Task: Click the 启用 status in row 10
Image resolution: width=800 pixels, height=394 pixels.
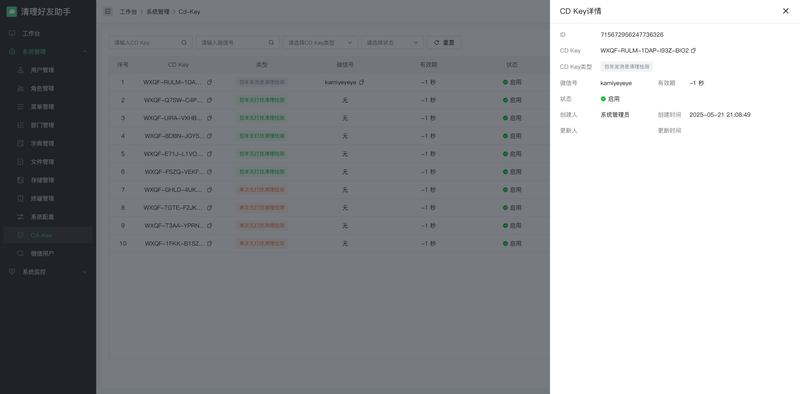Action: (512, 243)
